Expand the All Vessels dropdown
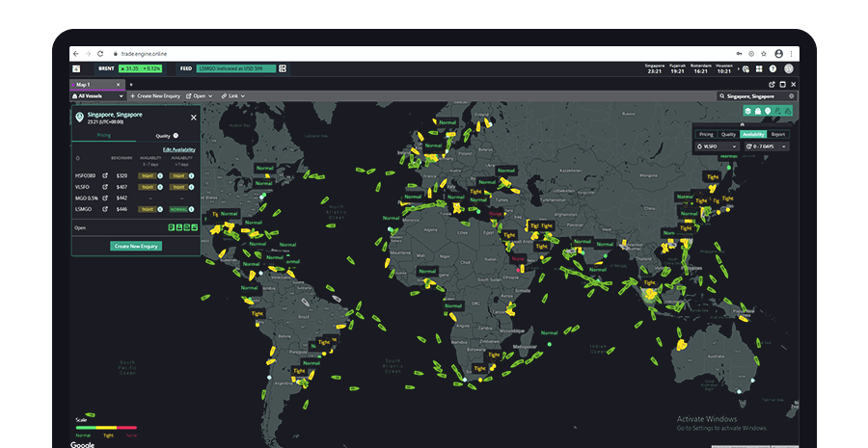Viewport: 868px width, 448px height. (x=99, y=96)
